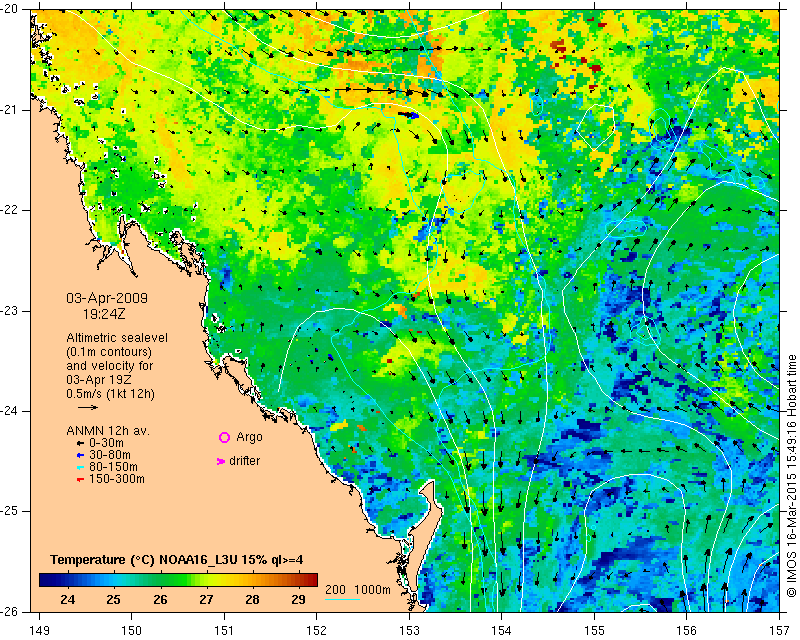The image size is (800, 640).
Task: Click the 'ANMN 12h av.' heading
Action: pyautogui.click(x=108, y=431)
